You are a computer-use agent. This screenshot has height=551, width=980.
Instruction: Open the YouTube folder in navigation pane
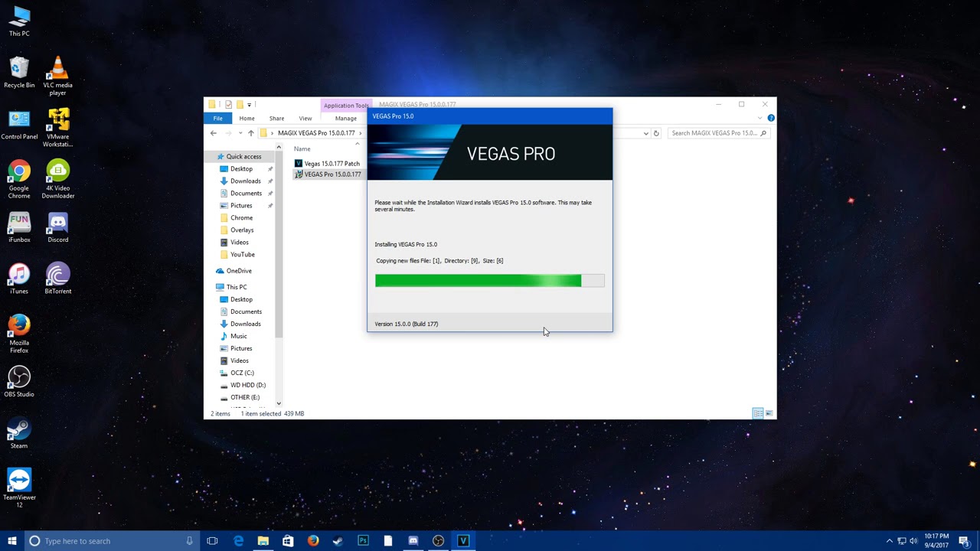coord(242,254)
